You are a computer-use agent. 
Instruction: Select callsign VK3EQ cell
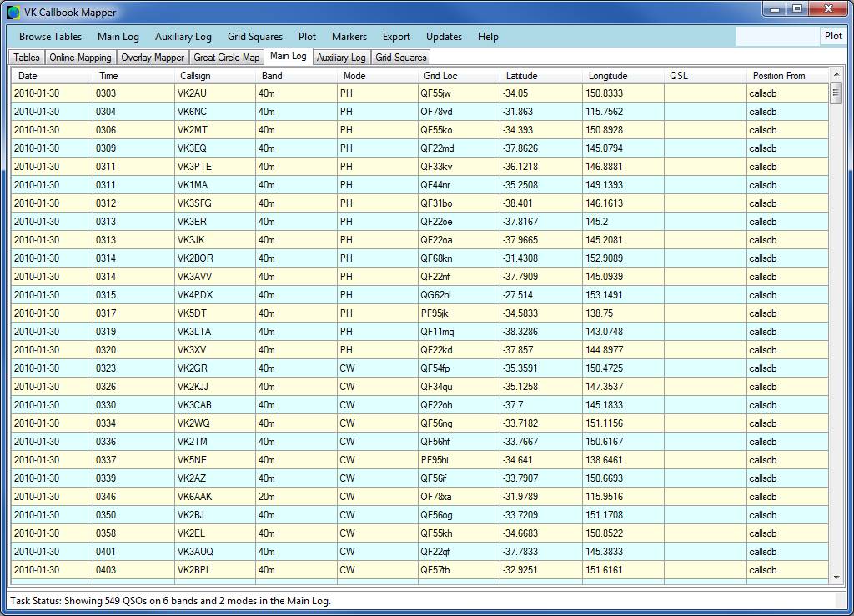[215, 148]
